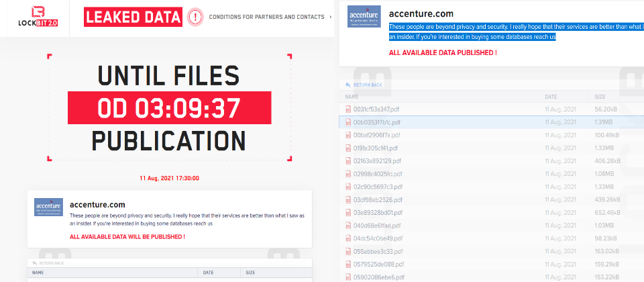Click PDF icon for 055abbee3c33.pdf
The height and width of the screenshot is (282, 644).
[x=348, y=251]
